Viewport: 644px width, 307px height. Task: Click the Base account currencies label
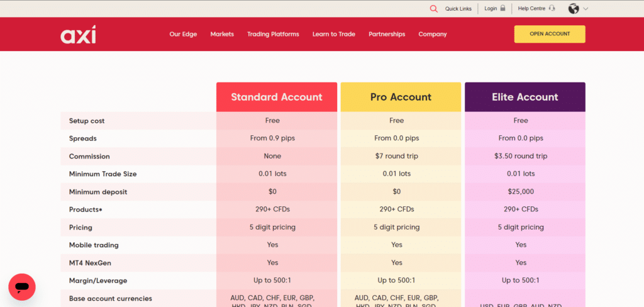coord(111,298)
